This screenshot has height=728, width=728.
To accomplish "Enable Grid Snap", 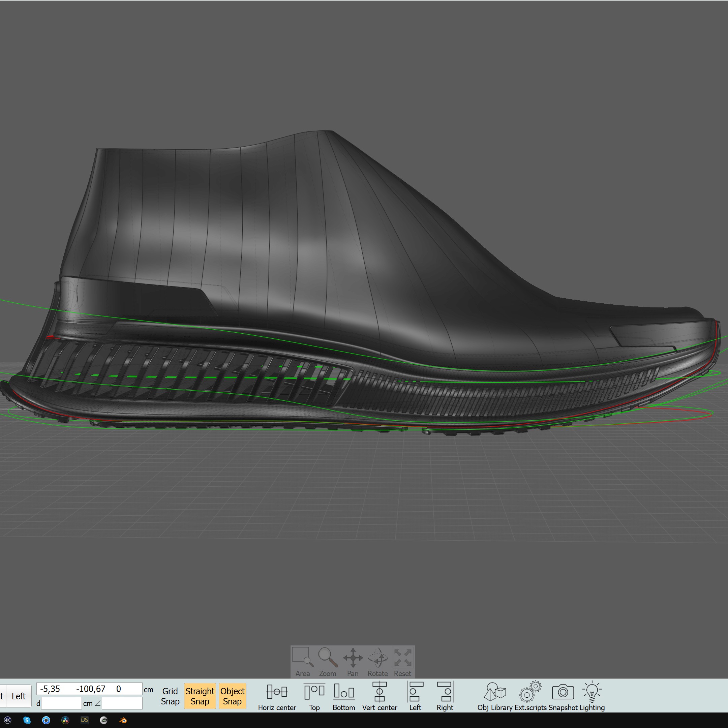I will (x=170, y=696).
